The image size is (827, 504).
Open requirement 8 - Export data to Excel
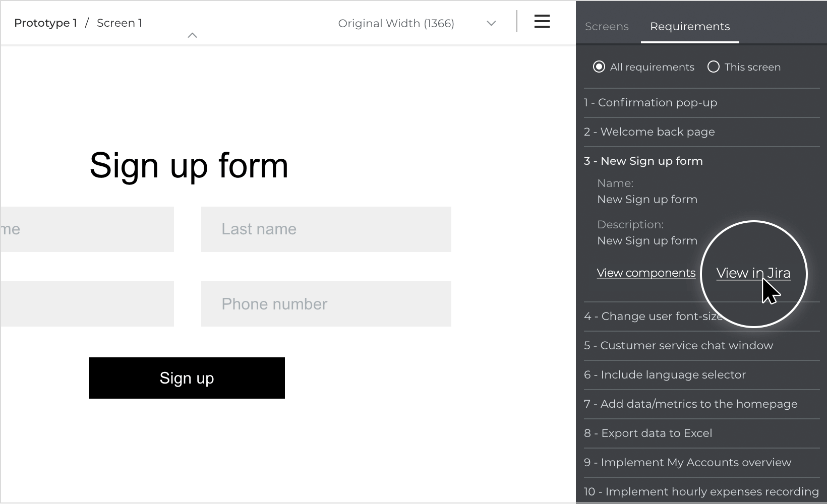click(701, 433)
